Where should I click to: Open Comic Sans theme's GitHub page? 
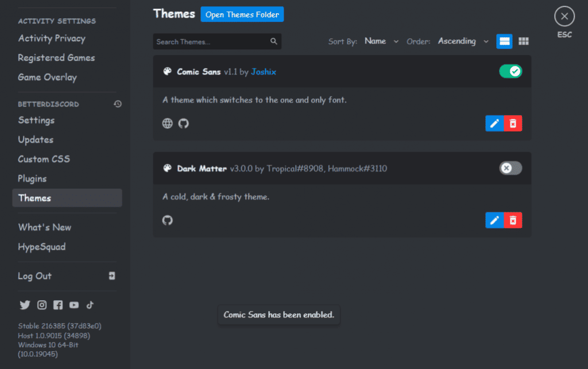[183, 123]
